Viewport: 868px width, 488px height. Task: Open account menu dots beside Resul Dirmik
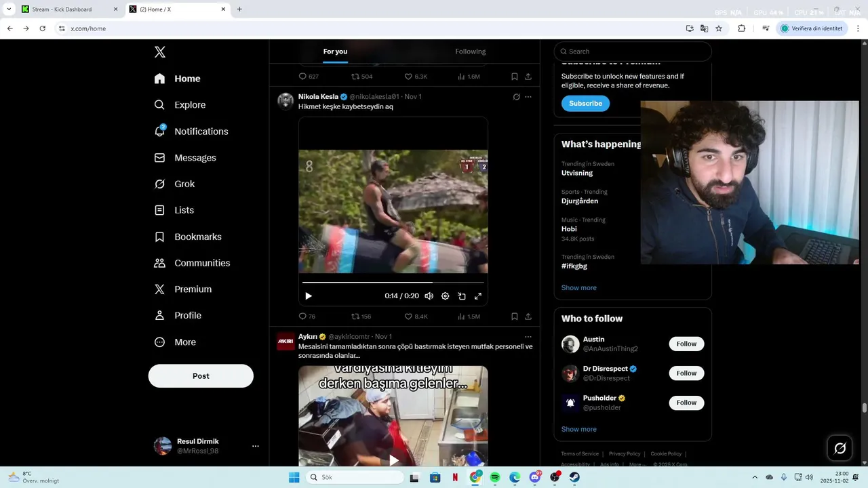[256, 446]
